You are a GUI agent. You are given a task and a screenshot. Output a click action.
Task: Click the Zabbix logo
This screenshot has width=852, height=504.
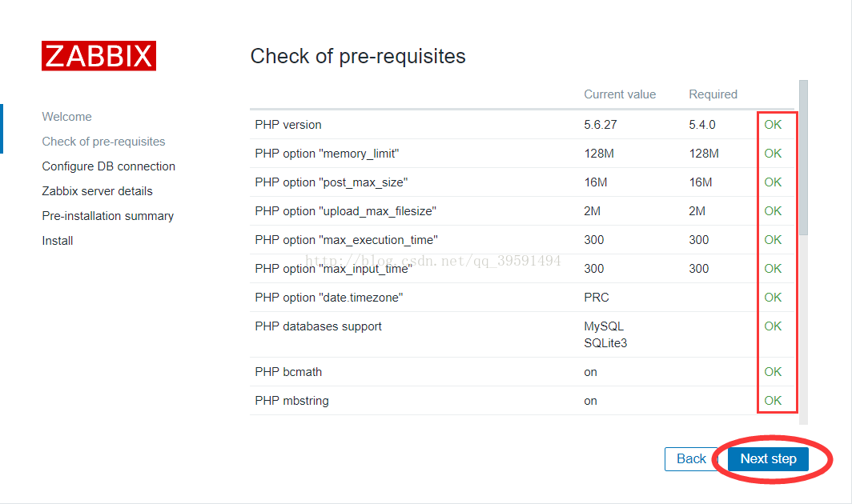point(98,56)
